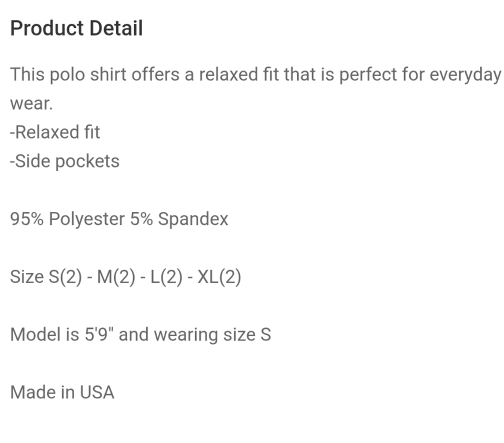Click the L(2) size entry

pos(166,277)
